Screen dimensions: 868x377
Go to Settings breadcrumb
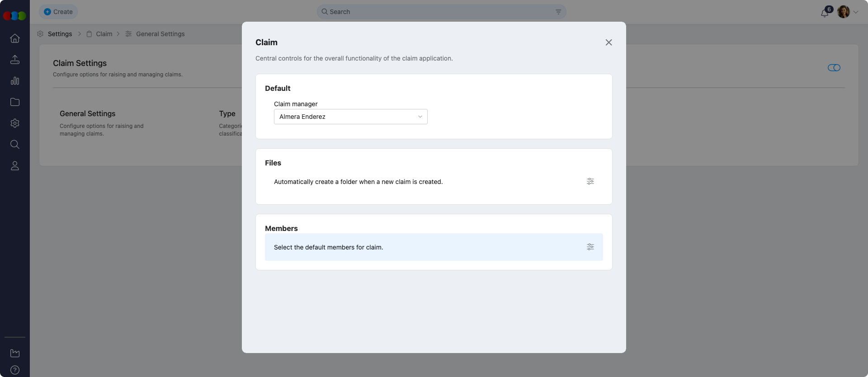(x=60, y=34)
